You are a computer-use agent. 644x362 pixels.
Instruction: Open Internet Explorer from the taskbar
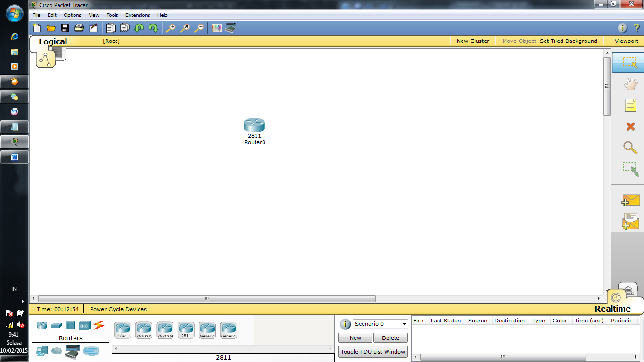click(x=15, y=36)
